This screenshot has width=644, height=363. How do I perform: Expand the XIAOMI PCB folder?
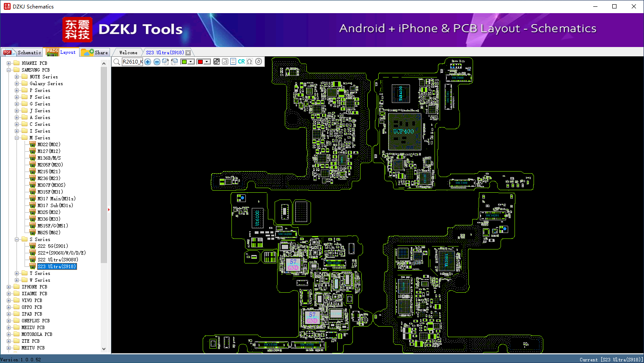[8, 294]
